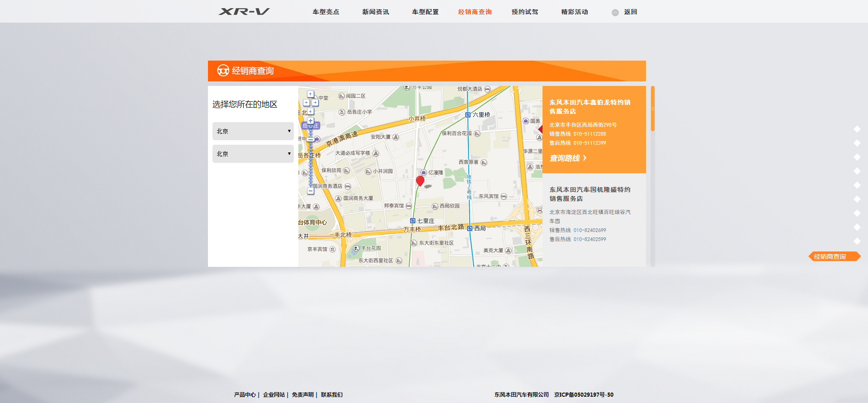Image resolution: width=868 pixels, height=403 pixels.
Task: Click the 东风宾馆 hotel bed icon
Action: 504,196
